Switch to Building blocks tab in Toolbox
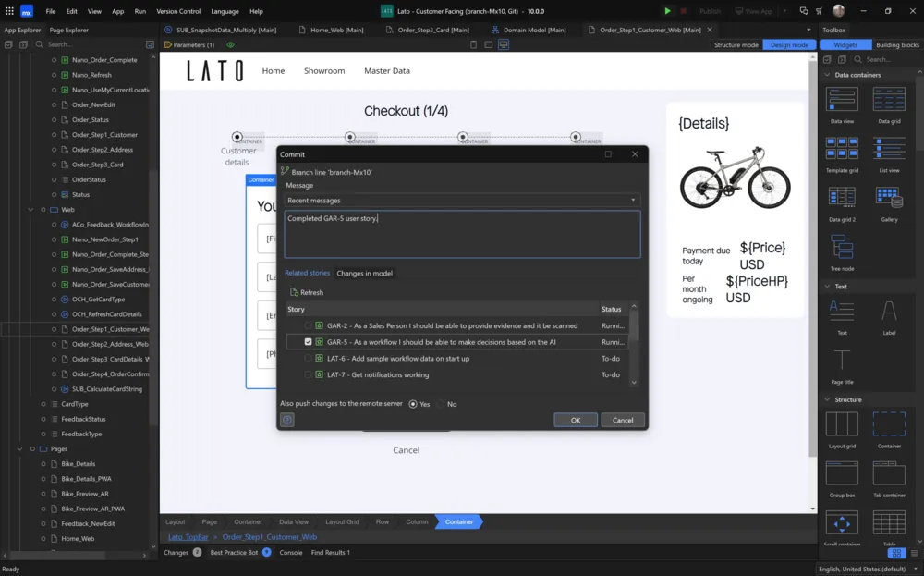Screen dimensions: 924x576 tap(897, 44)
